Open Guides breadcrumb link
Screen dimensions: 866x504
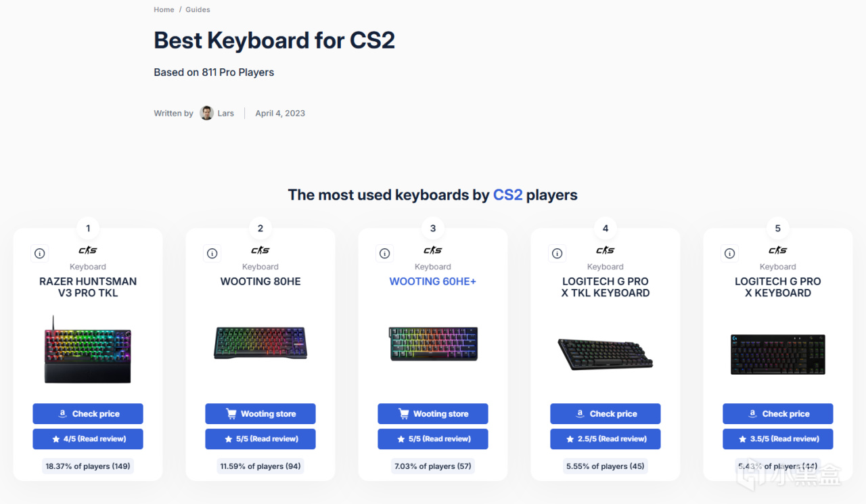198,9
